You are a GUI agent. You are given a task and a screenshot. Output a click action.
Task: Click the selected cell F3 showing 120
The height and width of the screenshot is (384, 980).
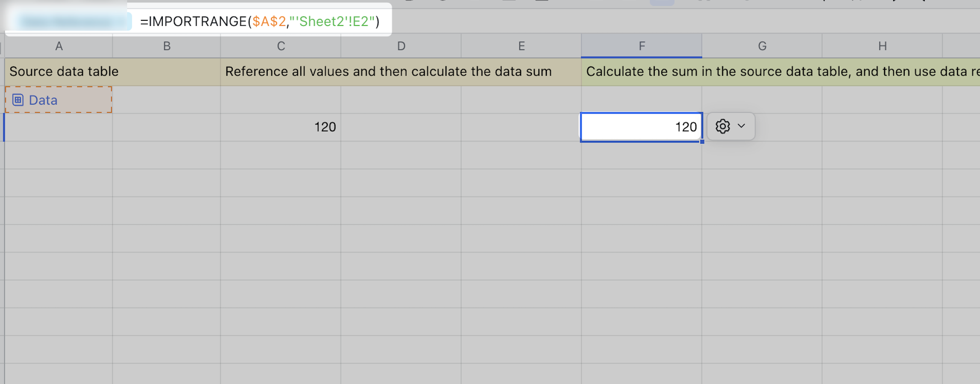pyautogui.click(x=641, y=127)
